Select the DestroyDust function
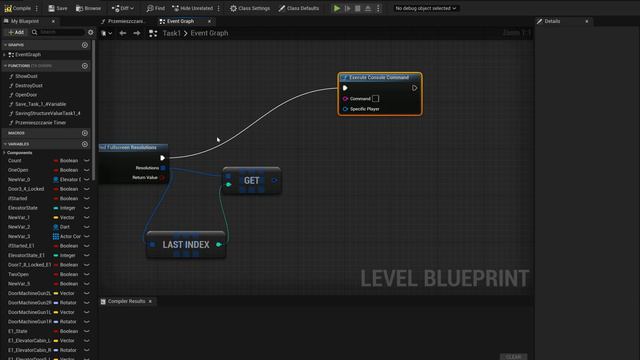This screenshot has height=360, width=640. click(x=29, y=86)
